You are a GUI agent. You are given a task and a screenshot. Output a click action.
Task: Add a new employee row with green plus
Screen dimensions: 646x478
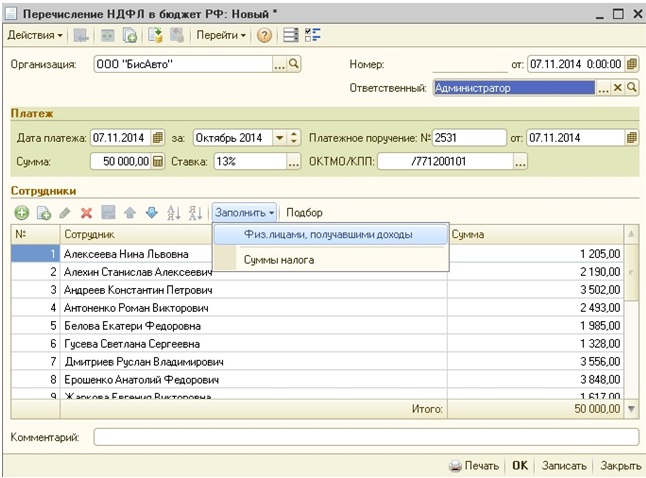tap(22, 213)
